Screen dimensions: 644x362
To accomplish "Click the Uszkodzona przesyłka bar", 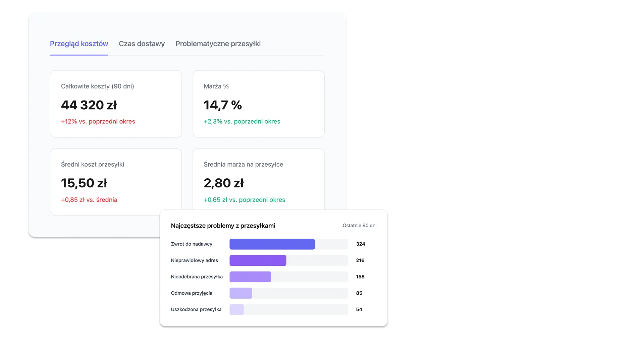I will pos(237,309).
